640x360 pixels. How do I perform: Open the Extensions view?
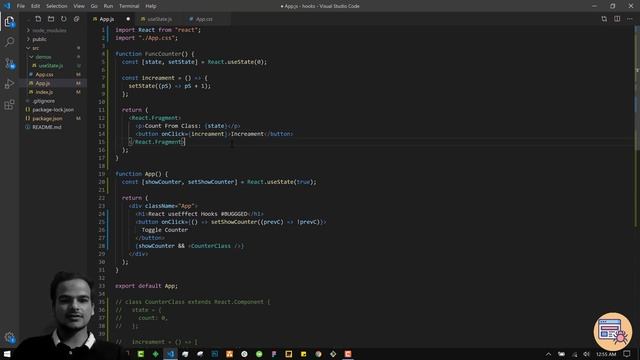point(9,104)
